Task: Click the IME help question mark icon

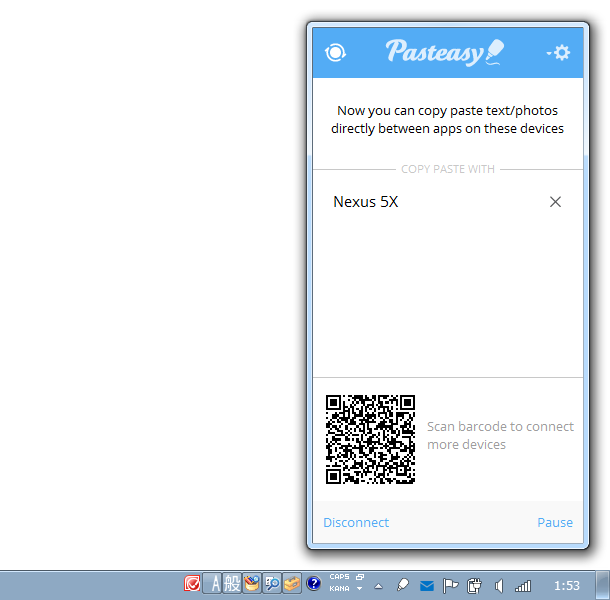Action: 313,584
